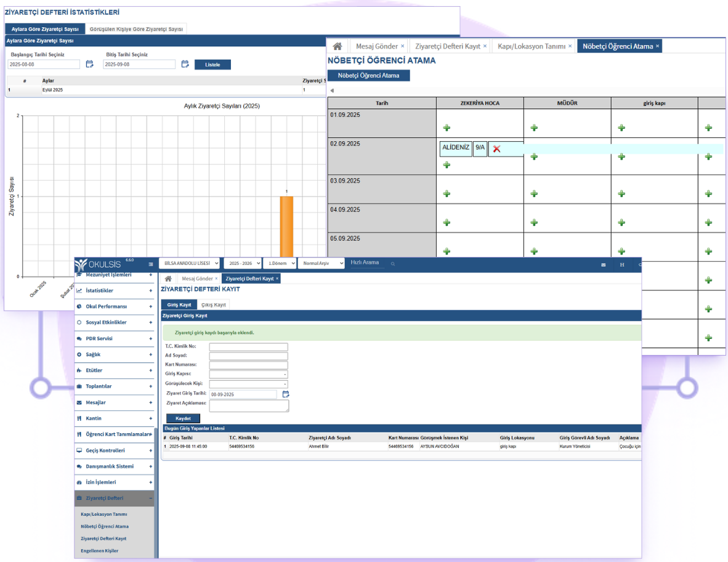This screenshot has height=562, width=728.
Task: Open calendar icon beside Ziyaret Giriş Tarihi
Action: coord(286,394)
